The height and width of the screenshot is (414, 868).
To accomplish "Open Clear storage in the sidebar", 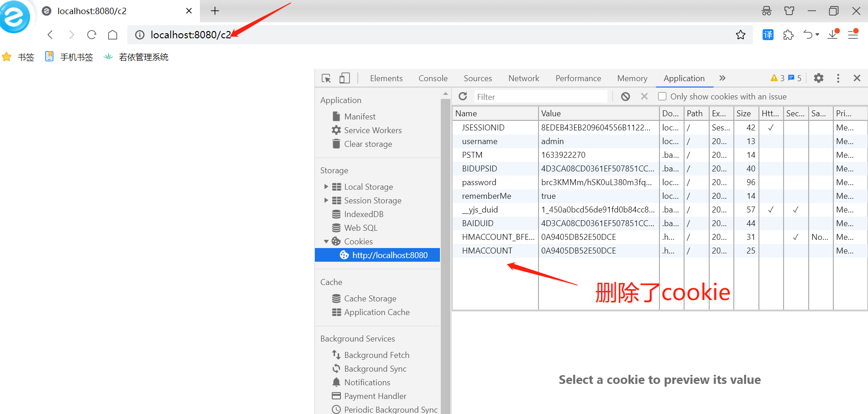I will [368, 144].
